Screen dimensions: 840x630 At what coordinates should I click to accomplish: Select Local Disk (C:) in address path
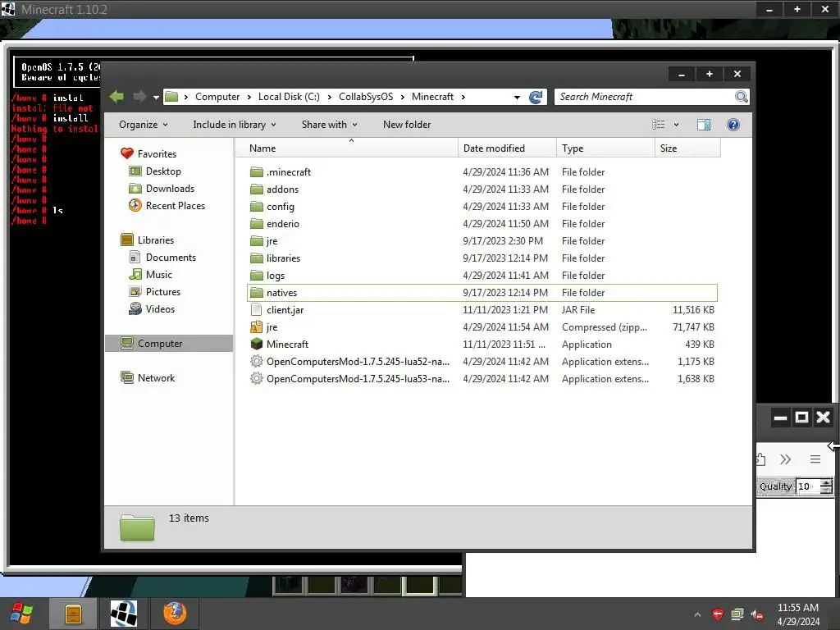click(289, 97)
